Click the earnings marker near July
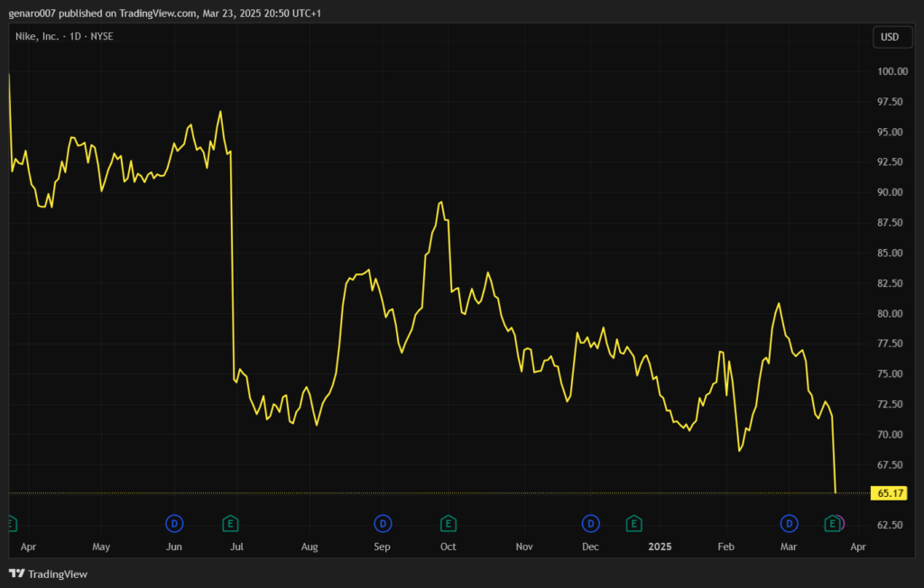 (x=231, y=523)
